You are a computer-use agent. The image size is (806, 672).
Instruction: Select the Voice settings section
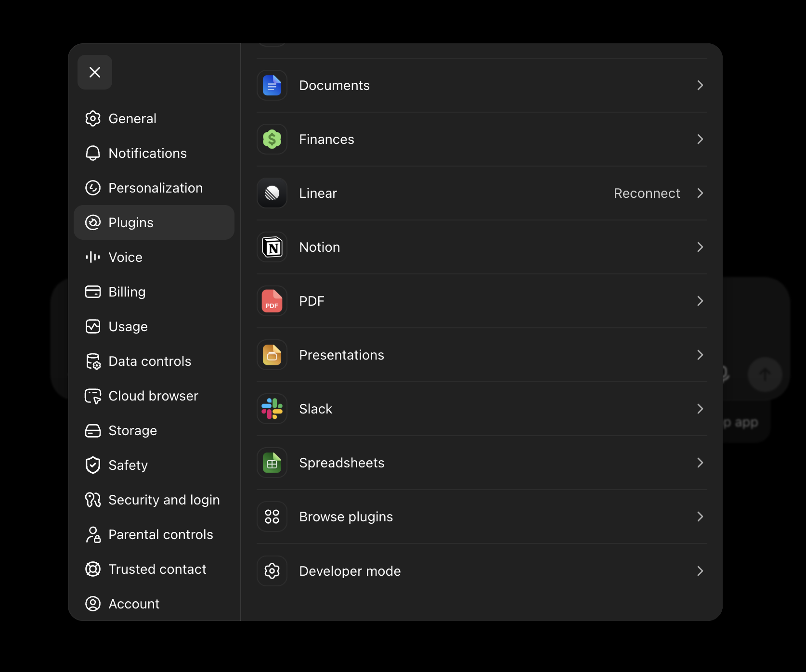click(154, 257)
